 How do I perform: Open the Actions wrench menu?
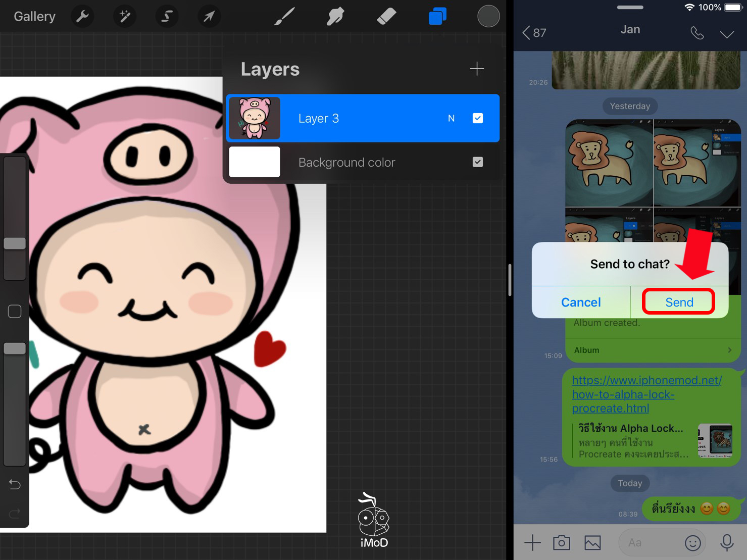pos(82,17)
